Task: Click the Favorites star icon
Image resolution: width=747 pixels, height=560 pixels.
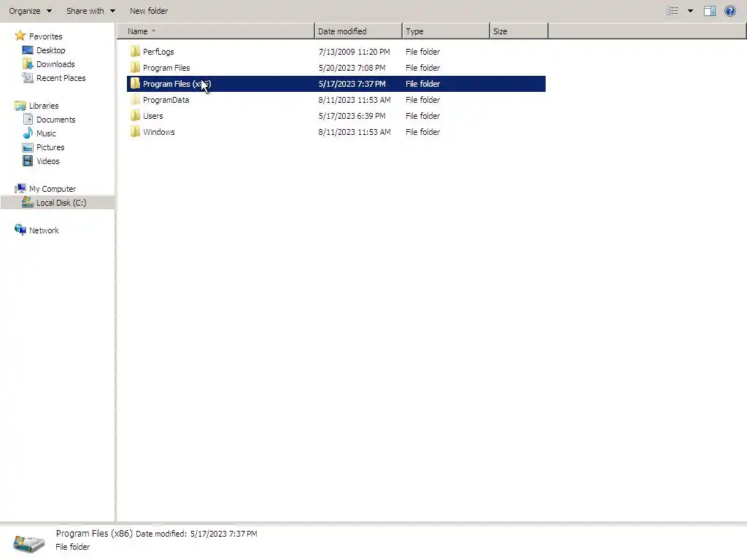Action: 20,36
